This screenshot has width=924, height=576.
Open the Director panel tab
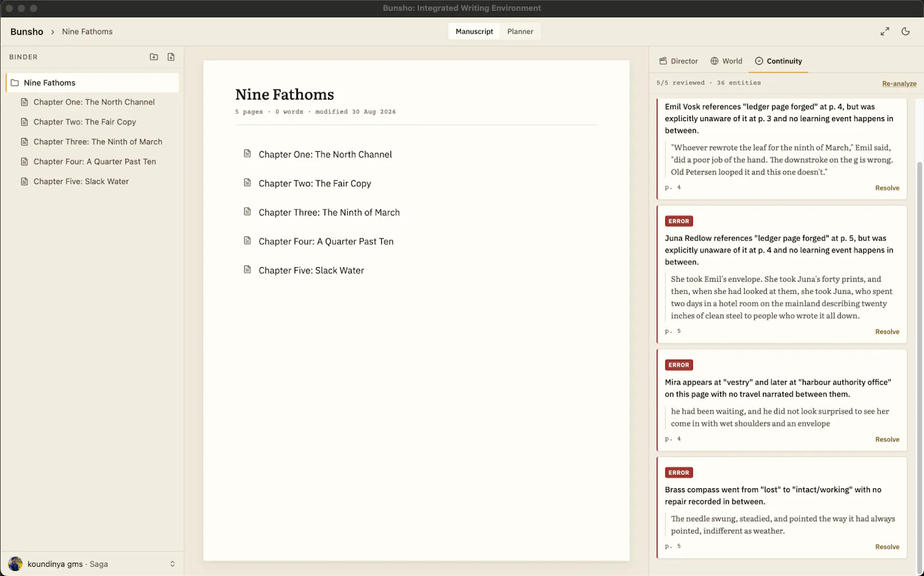click(x=679, y=61)
